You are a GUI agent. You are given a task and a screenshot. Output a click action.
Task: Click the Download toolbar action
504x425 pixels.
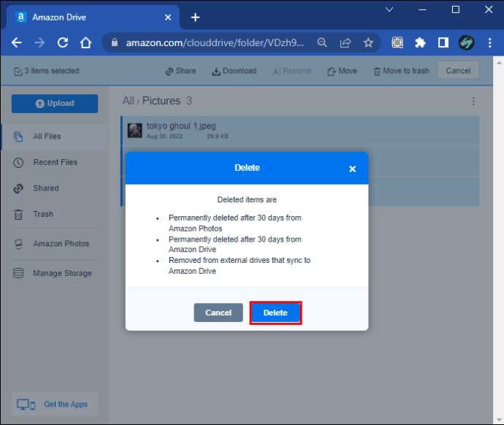(234, 71)
